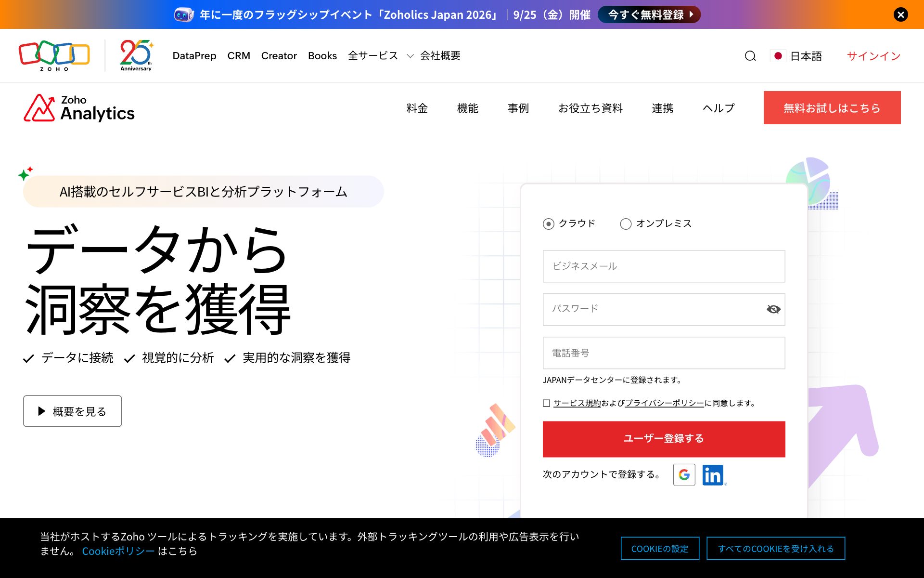Toggle password visibility eye icon

pyautogui.click(x=773, y=309)
